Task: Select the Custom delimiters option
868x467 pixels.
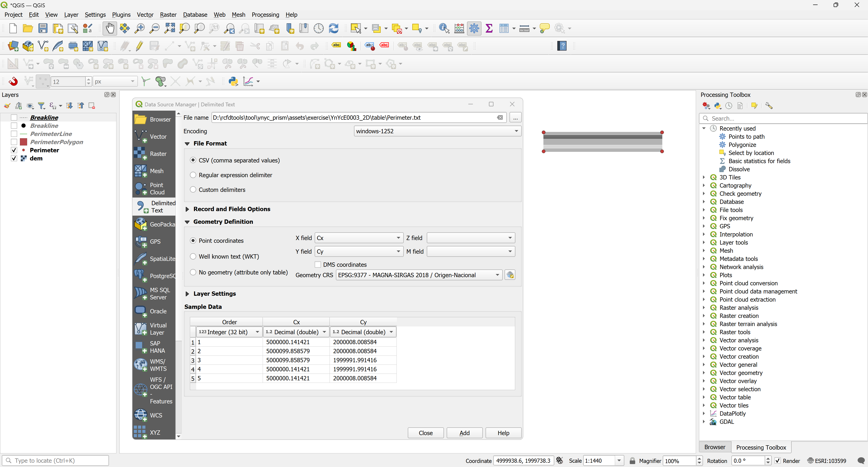Action: (193, 190)
